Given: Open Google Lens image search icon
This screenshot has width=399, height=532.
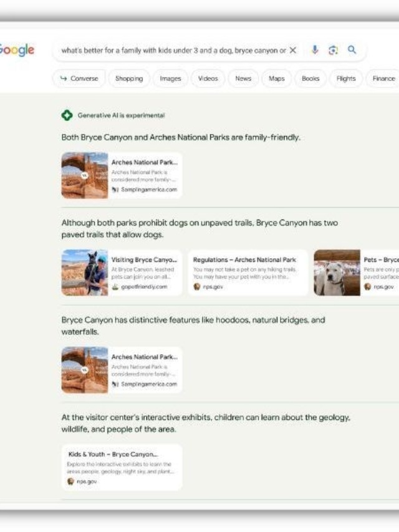Looking at the screenshot, I should (x=333, y=51).
